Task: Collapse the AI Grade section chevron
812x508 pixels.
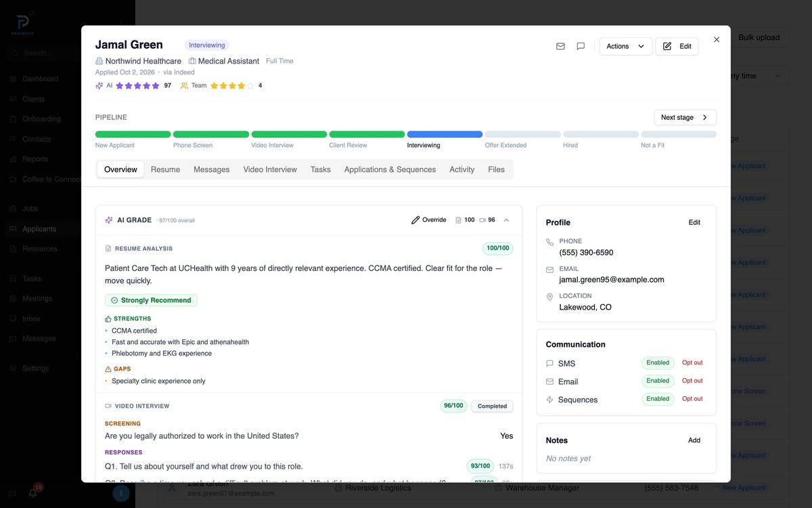Action: 506,220
